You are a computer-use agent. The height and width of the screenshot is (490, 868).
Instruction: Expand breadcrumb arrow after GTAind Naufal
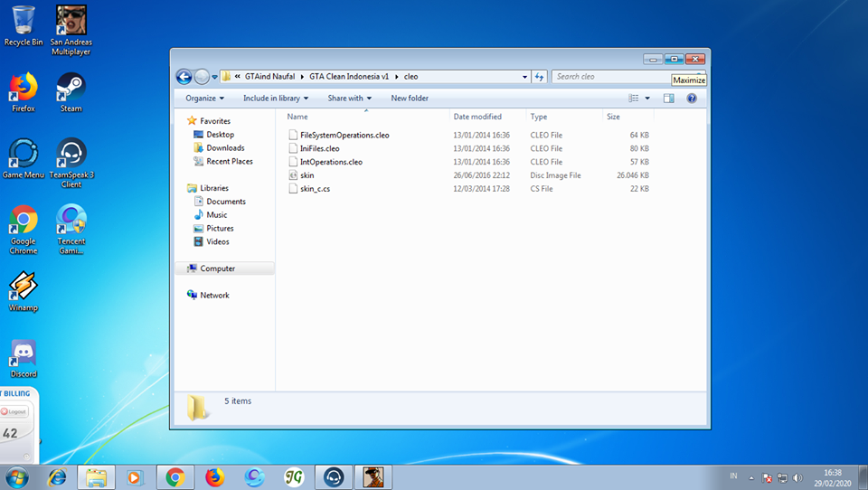[302, 77]
